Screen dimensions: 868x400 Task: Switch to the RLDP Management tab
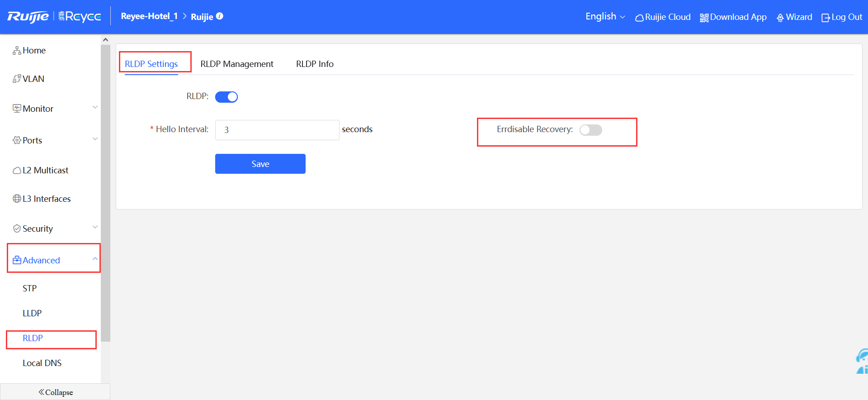(x=237, y=64)
